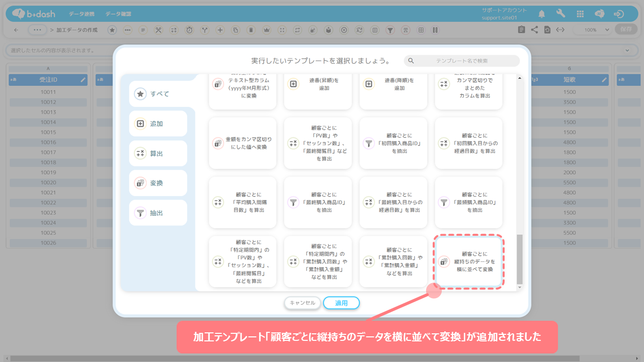The image size is (644, 362).
Task: Expand the selected cell content bar chevron
Action: pos(627,50)
